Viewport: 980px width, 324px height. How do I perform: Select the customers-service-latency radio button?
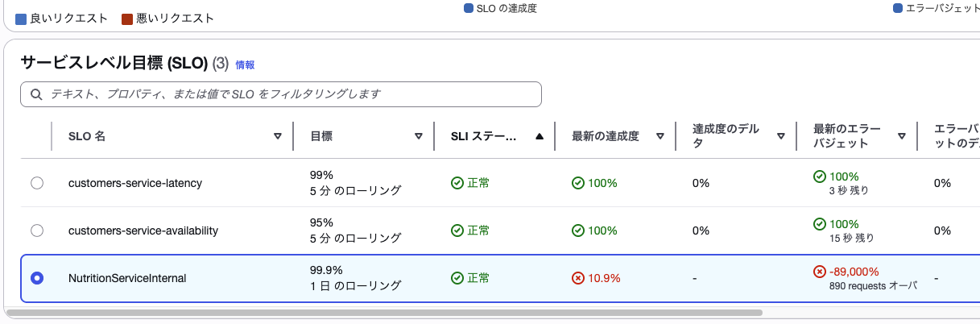pos(37,183)
